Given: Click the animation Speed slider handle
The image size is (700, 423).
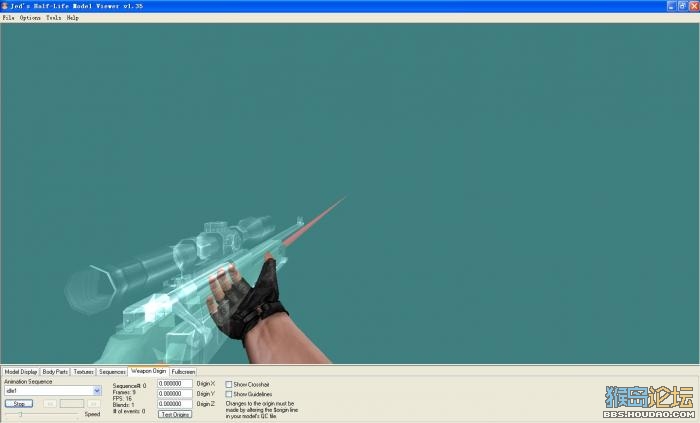Looking at the screenshot, I should 20,414.
